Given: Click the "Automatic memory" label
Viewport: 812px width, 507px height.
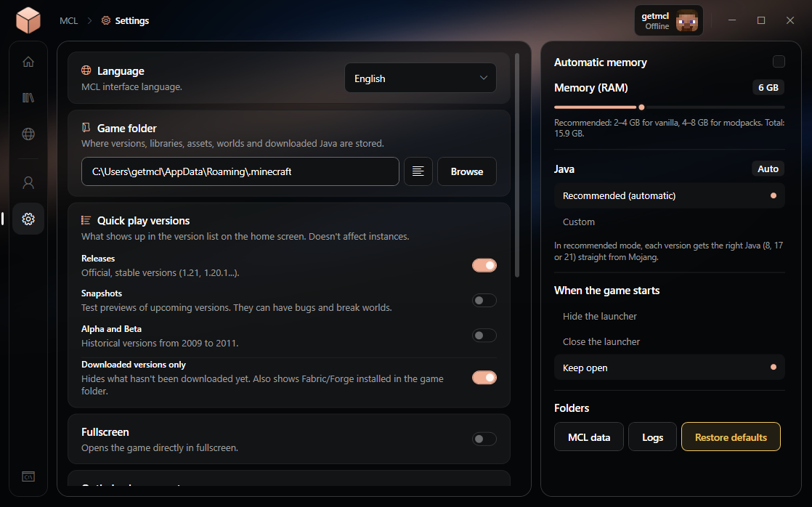Looking at the screenshot, I should pos(601,62).
